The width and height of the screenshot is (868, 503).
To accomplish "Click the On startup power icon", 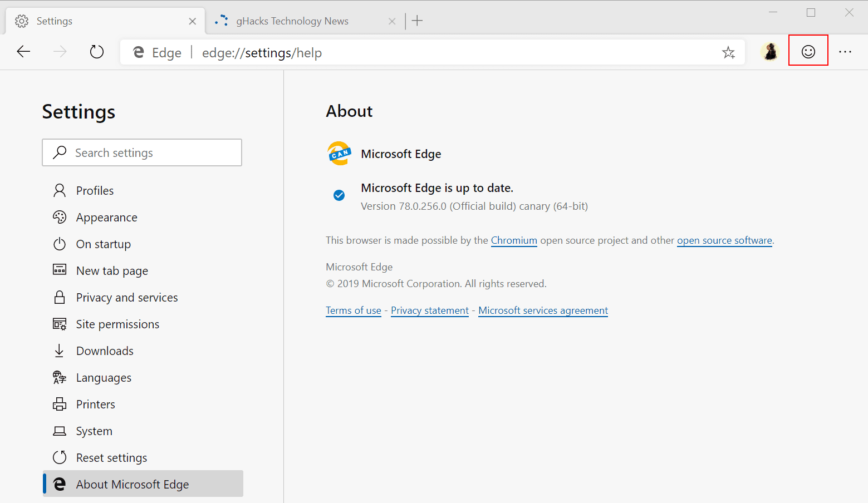I will pos(60,244).
